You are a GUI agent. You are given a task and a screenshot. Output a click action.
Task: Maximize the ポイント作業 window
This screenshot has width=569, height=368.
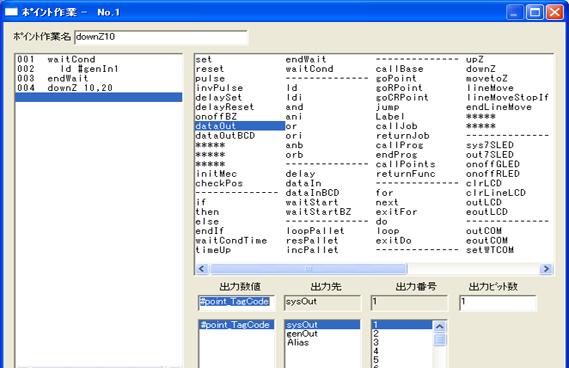coord(535,12)
